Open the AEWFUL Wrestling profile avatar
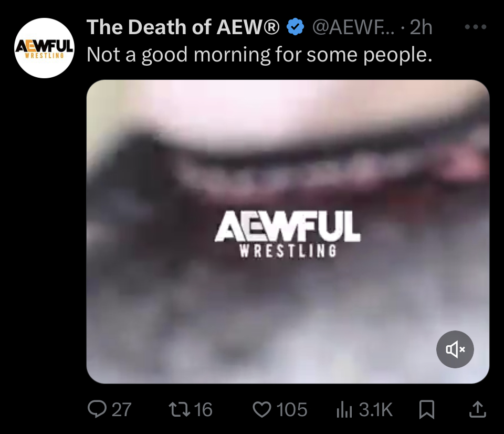 (x=44, y=48)
